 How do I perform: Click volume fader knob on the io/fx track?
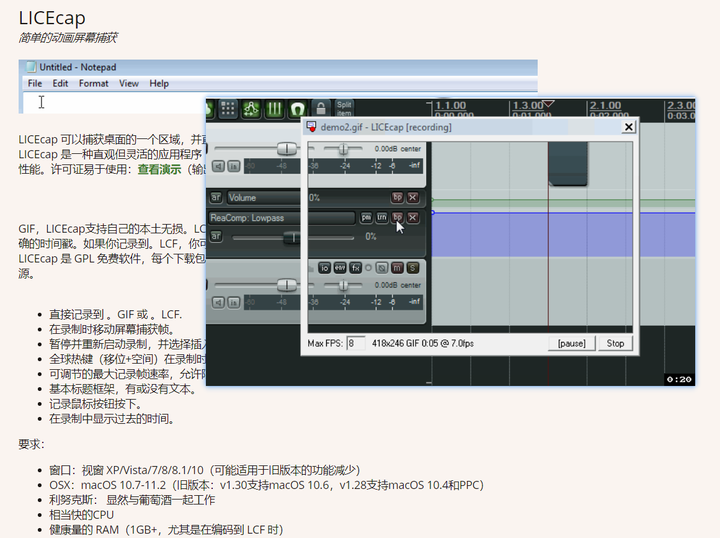tap(287, 285)
